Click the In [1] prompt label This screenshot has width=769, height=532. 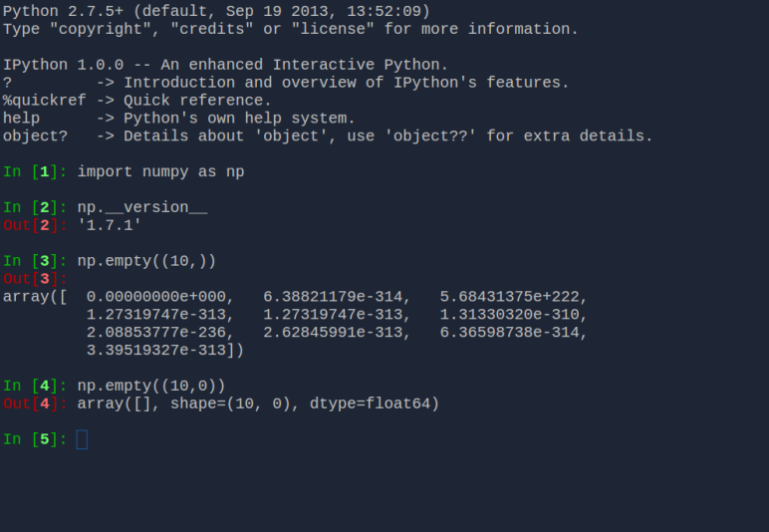(35, 172)
